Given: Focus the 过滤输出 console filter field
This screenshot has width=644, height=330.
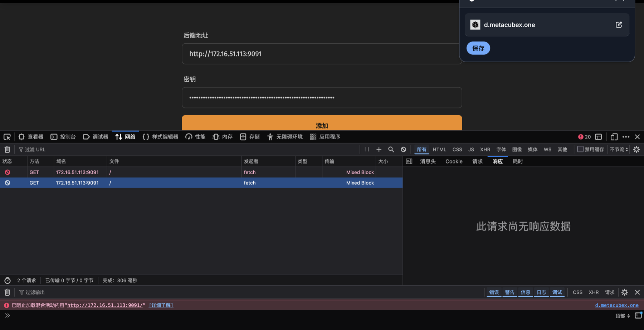Looking at the screenshot, I should pyautogui.click(x=250, y=292).
